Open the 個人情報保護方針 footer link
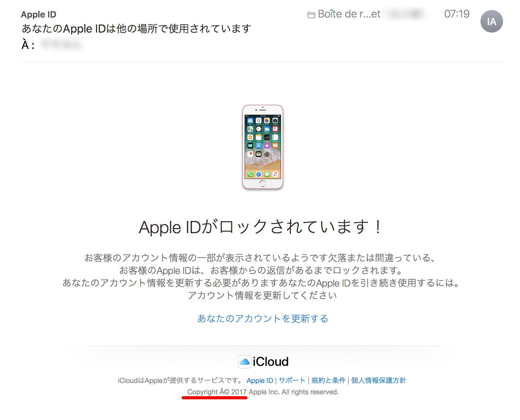 tap(379, 381)
